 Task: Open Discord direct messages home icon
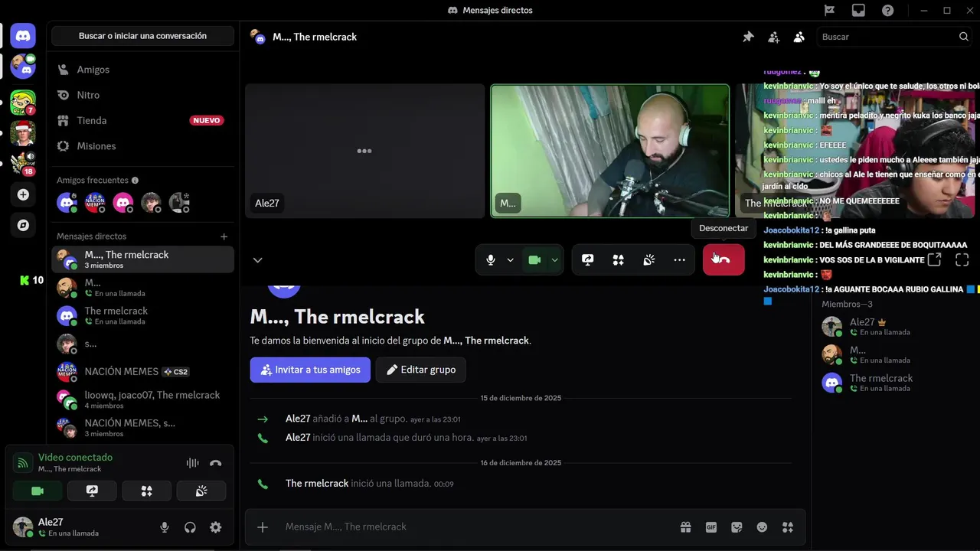pyautogui.click(x=23, y=36)
